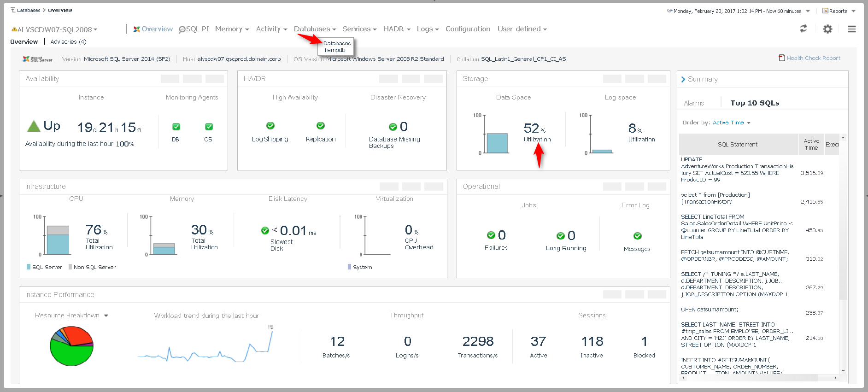Screen dimensions: 868x392
Task: Click the Log Shipping status icon
Action: coord(270,126)
